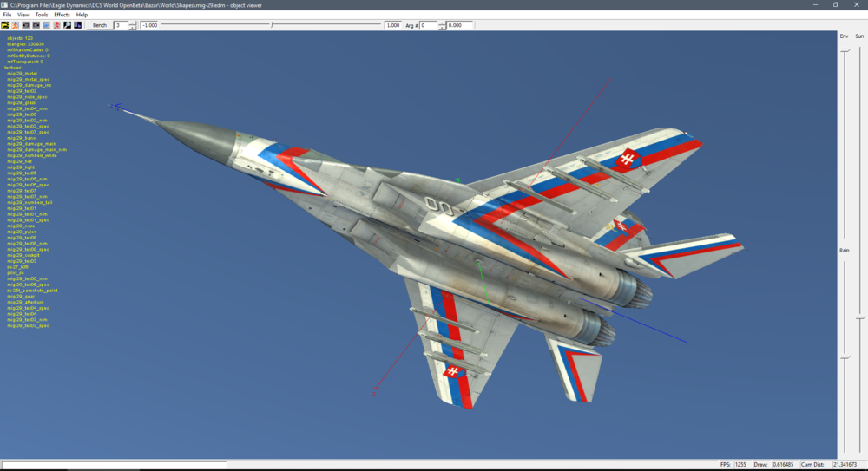Click the 'mig-29_afterburn' texture entry
The image size is (868, 471).
[x=25, y=302]
